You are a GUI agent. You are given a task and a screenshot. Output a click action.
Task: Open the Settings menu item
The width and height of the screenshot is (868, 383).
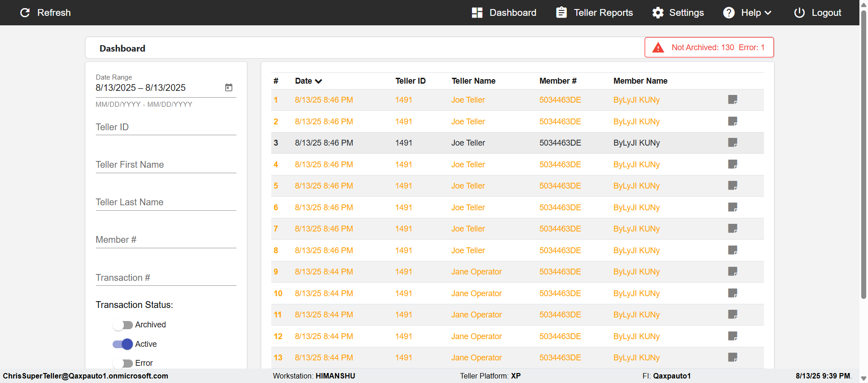point(678,13)
